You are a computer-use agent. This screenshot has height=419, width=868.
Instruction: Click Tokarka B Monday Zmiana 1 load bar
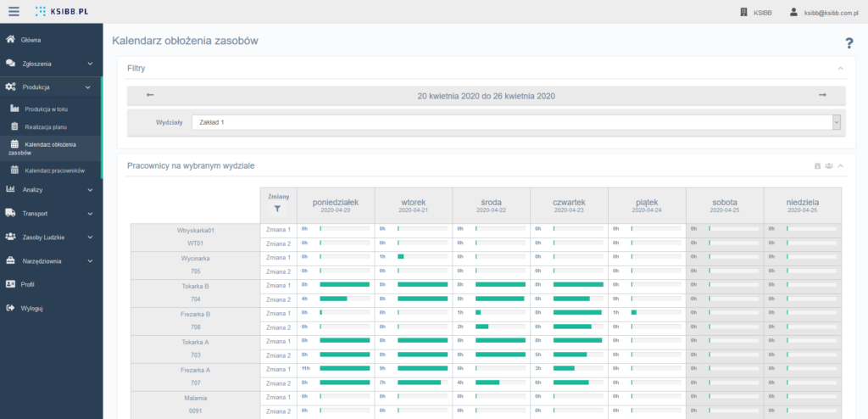[x=344, y=284]
